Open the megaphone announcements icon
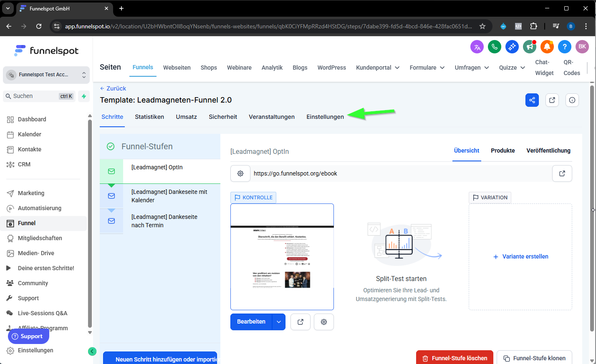The height and width of the screenshot is (364, 596). (x=530, y=47)
